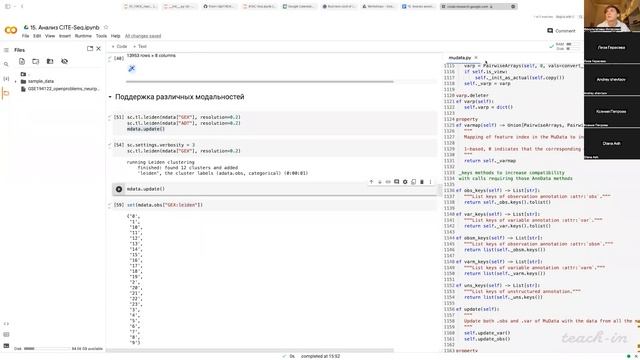Viewport: 640px width, 360px height.
Task: Click line 1136 obs_keys definition in mudata.py
Action: (498, 190)
